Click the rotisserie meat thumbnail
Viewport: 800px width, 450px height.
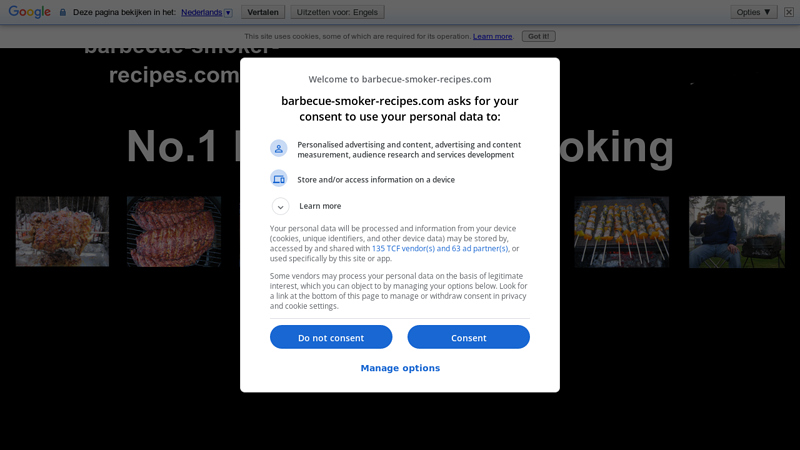[x=62, y=232]
